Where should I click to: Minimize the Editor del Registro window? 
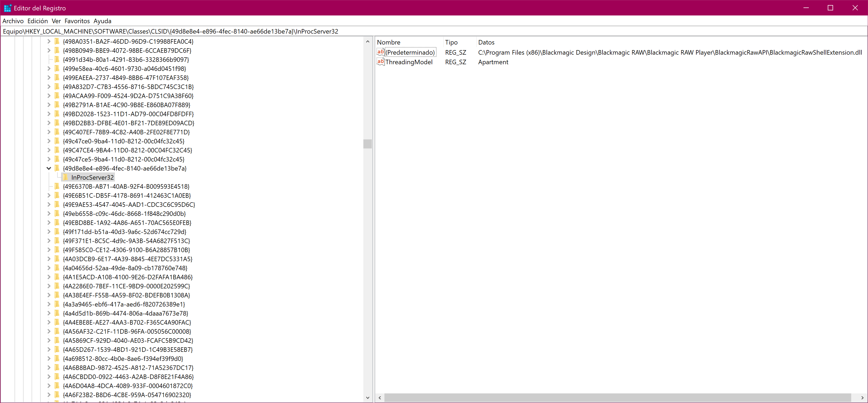(806, 8)
